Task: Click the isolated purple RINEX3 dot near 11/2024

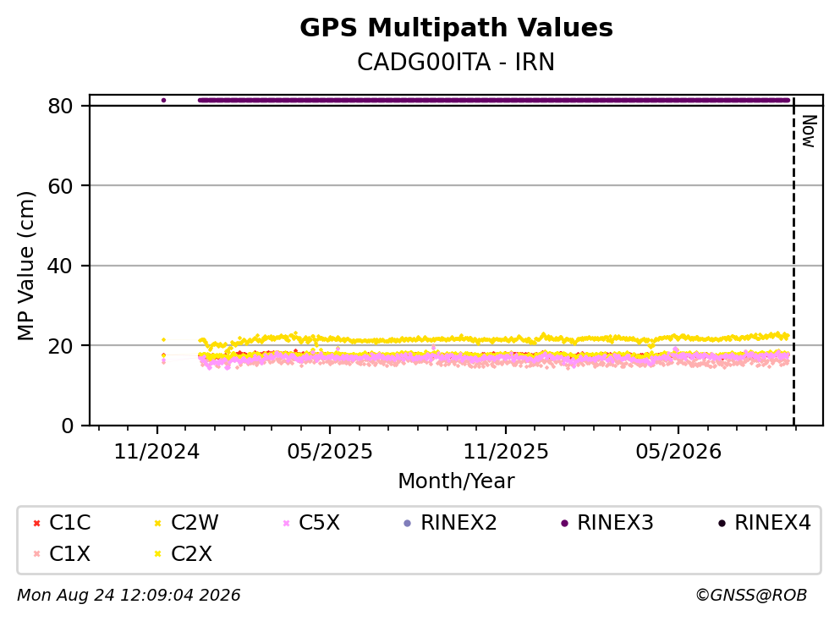Action: (163, 100)
